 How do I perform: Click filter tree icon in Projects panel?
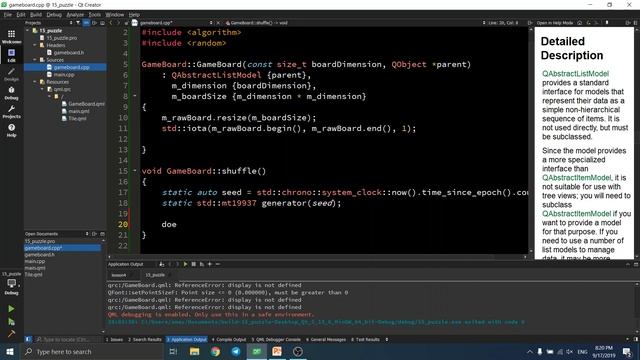[x=78, y=23]
